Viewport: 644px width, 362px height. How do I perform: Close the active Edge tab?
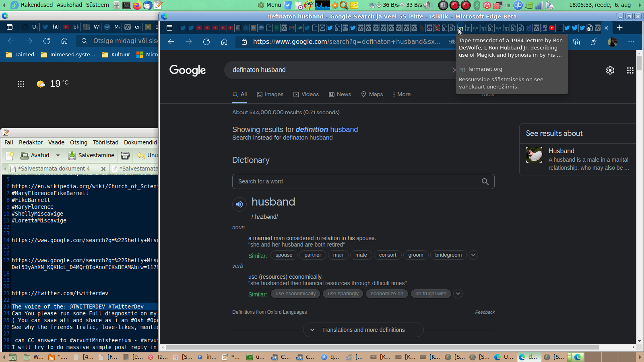point(606,28)
